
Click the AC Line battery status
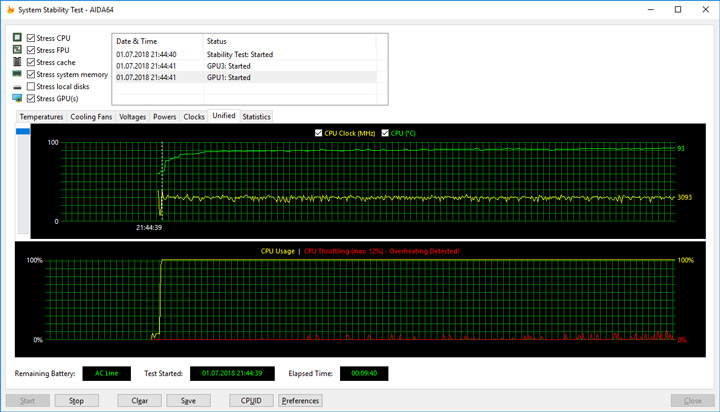click(x=107, y=373)
